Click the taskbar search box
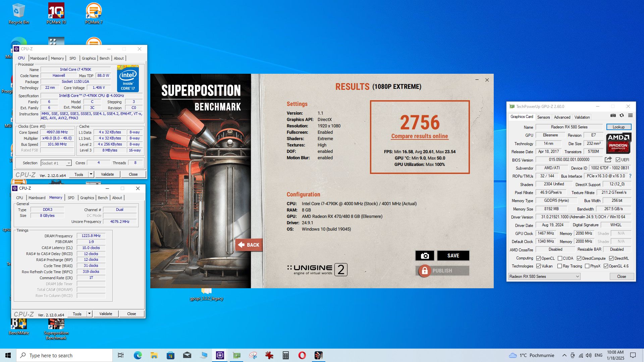This screenshot has width=644, height=362. 64,355
